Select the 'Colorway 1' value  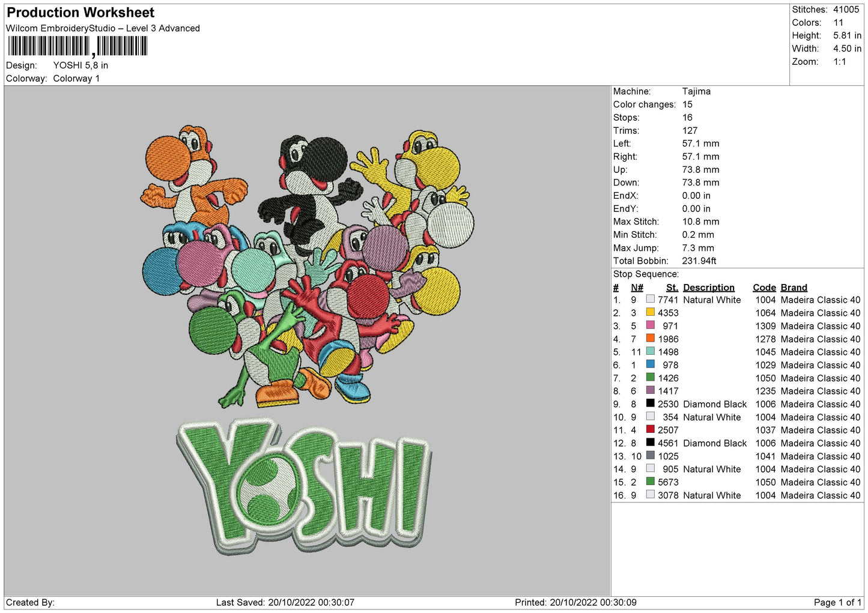[76, 79]
